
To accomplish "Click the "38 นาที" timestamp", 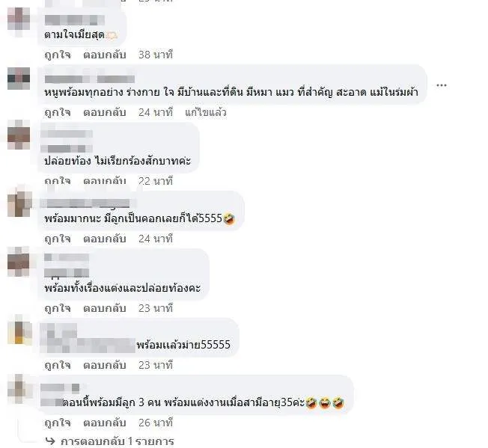I will (x=156, y=55).
